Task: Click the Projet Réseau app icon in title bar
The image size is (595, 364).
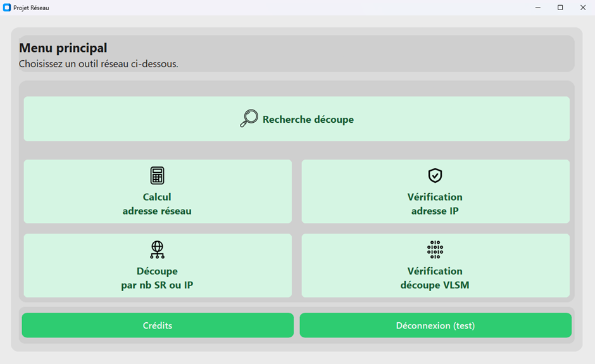Action: [7, 8]
